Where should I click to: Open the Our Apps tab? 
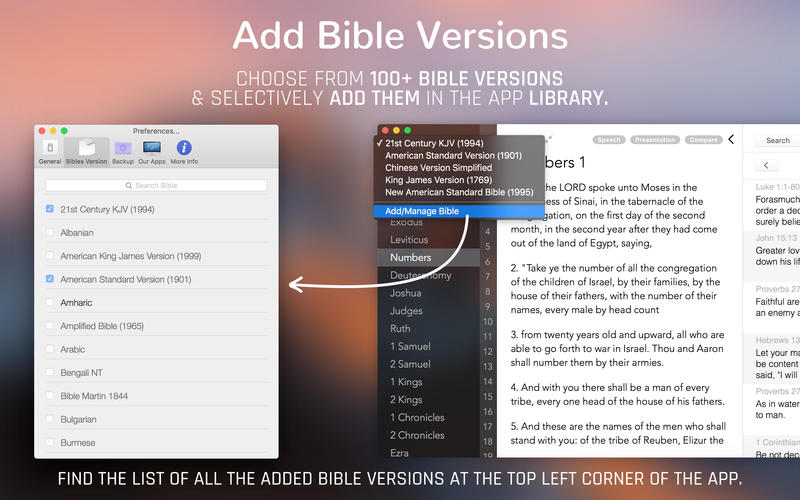click(152, 152)
